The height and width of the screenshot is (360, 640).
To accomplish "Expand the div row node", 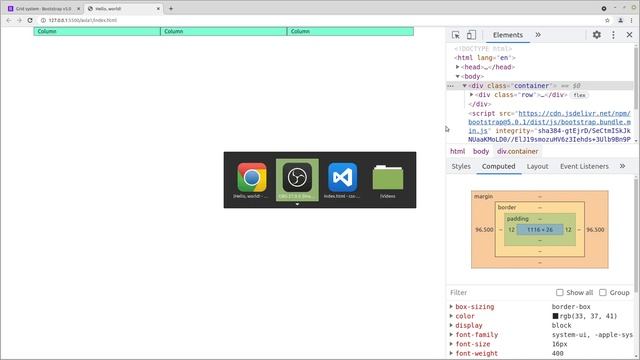I will pos(471,95).
